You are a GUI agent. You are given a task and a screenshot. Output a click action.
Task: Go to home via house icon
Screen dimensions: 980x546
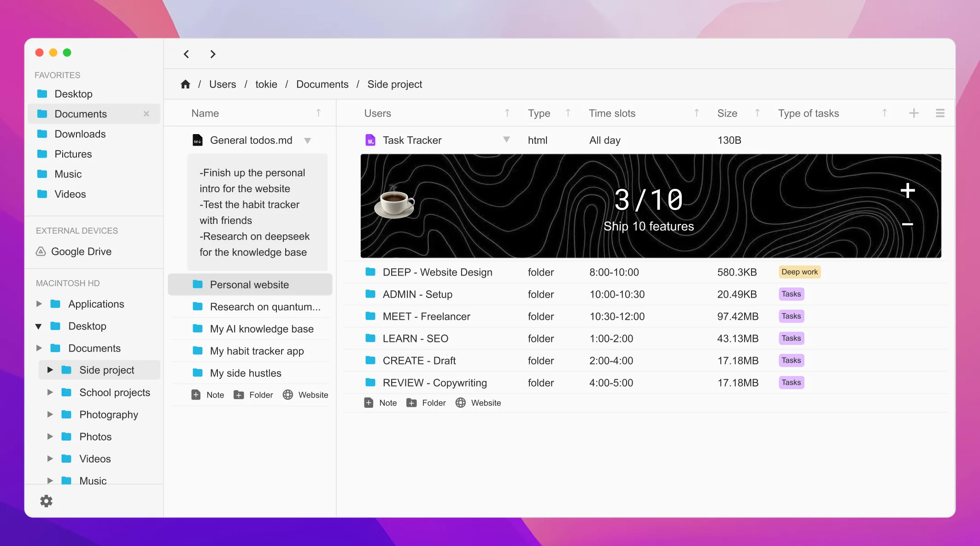click(185, 84)
